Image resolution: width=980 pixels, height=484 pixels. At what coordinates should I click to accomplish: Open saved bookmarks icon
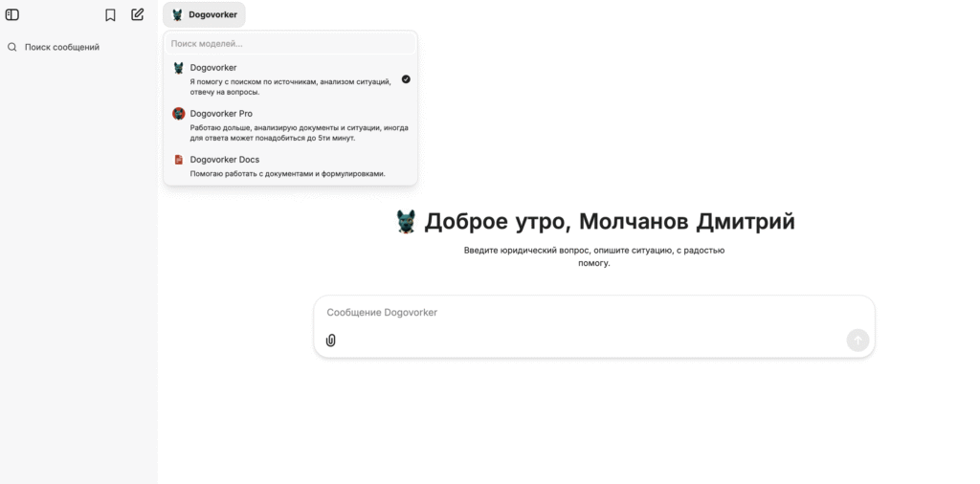point(110,14)
